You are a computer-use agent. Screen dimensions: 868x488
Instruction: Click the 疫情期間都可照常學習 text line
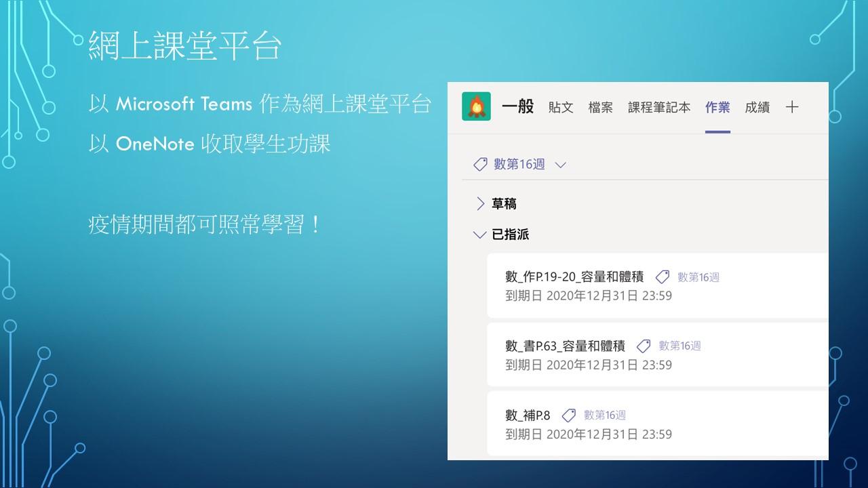pos(205,224)
